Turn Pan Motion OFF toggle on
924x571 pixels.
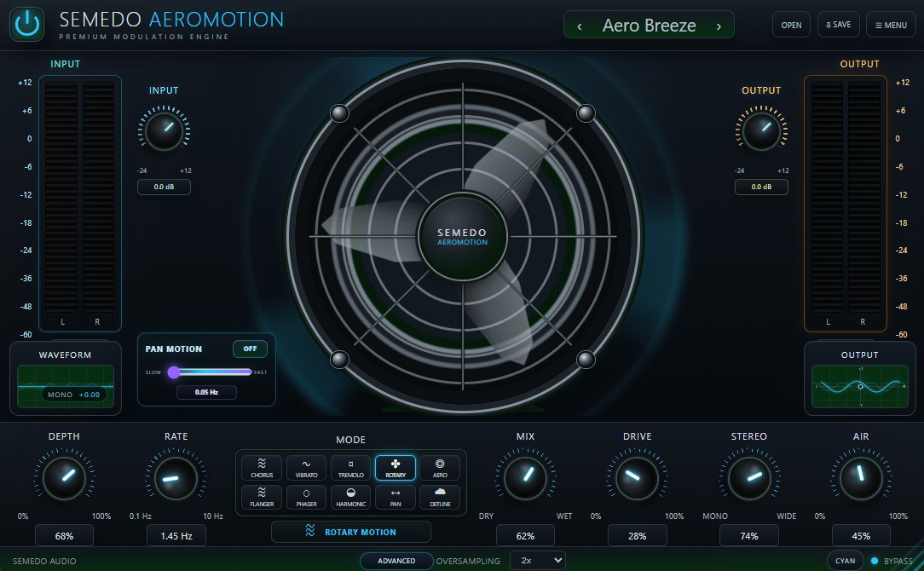(250, 349)
